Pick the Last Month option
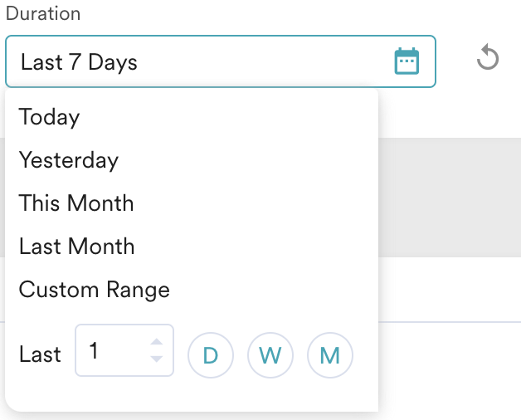Screen dimensions: 521x420 click(76, 247)
